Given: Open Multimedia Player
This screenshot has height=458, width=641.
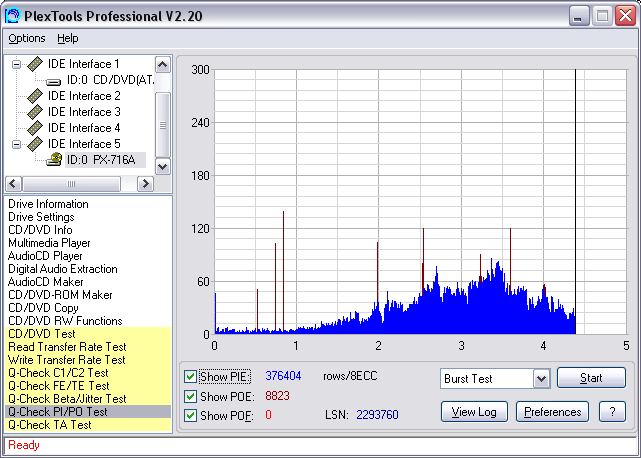Looking at the screenshot, I should [49, 243].
